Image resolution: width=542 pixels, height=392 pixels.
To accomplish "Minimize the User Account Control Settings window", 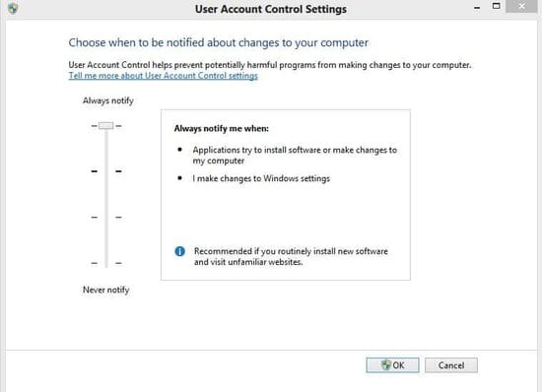I will click(x=477, y=8).
